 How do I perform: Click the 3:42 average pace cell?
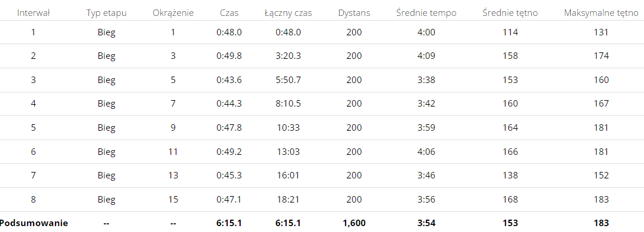click(426, 103)
